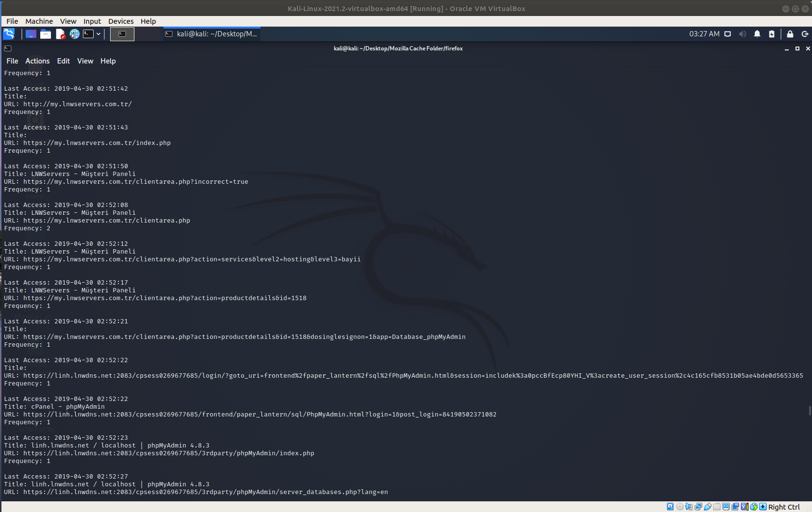Viewport: 812px width, 512px height.
Task: Toggle the volume speaker panel icon
Action: 743,34
